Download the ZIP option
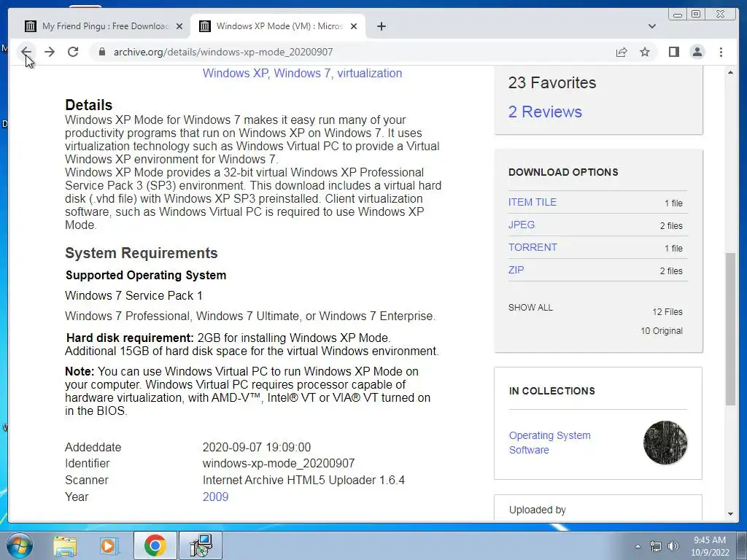Viewport: 747px width, 560px height. coord(516,270)
